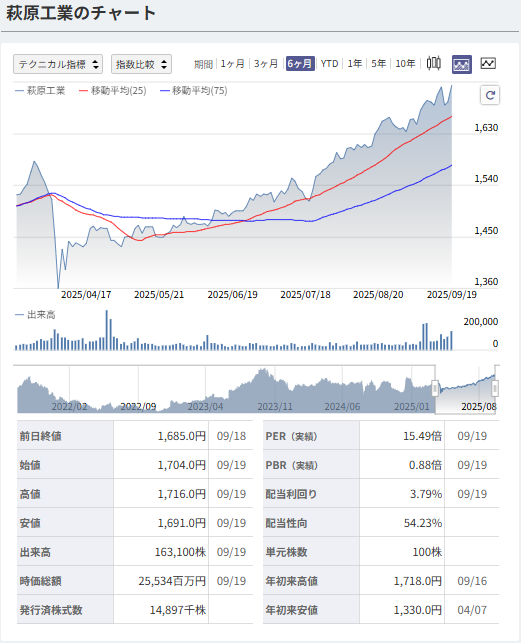521x643 pixels.
Task: Click the 萩原工業のチャート heading
Action: click(x=81, y=13)
